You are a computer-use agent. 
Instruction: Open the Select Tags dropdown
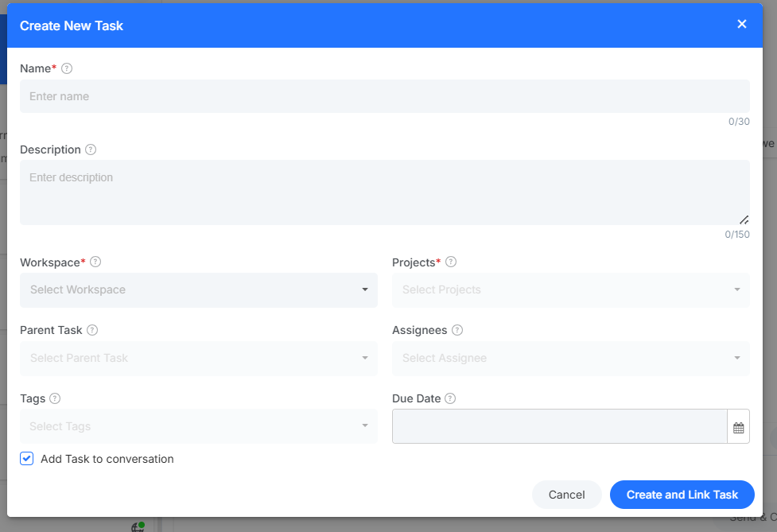pyautogui.click(x=199, y=426)
